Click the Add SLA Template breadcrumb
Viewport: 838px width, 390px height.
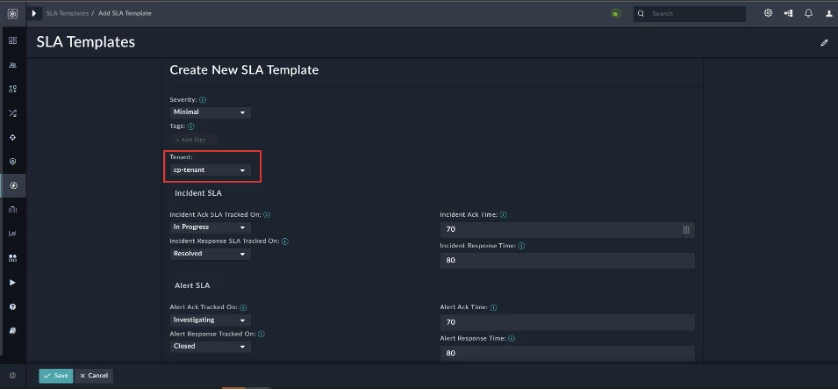pos(125,13)
